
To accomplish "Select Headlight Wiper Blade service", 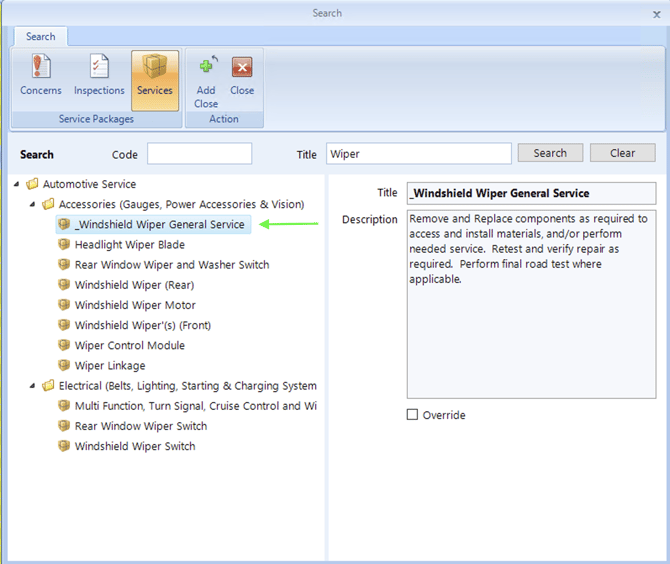I will pos(130,244).
